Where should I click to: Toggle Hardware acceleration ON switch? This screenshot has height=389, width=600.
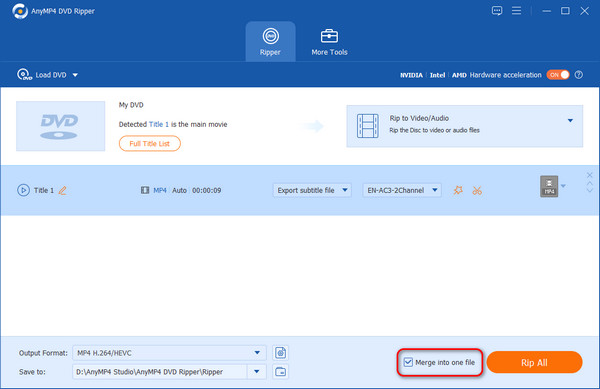click(558, 75)
